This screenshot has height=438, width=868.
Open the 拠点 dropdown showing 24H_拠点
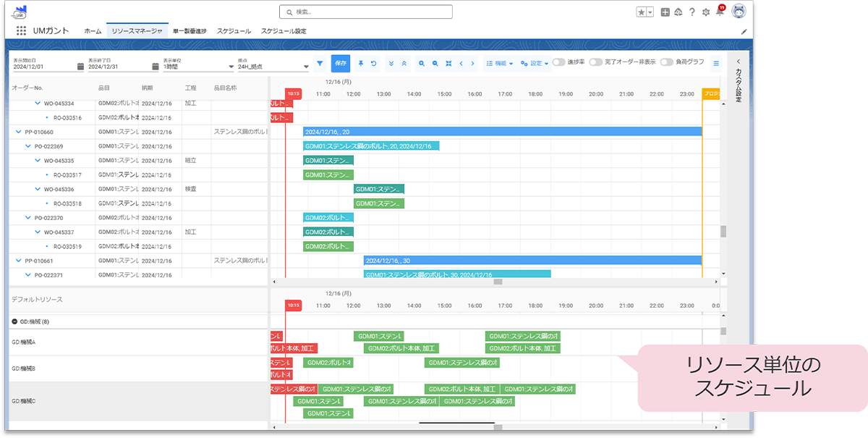(x=273, y=67)
